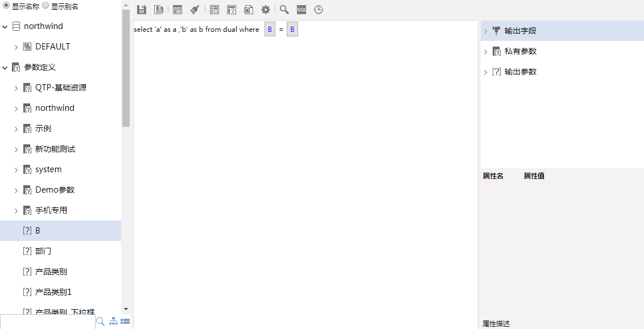Switch to hierarchy tree view icon

point(113,322)
